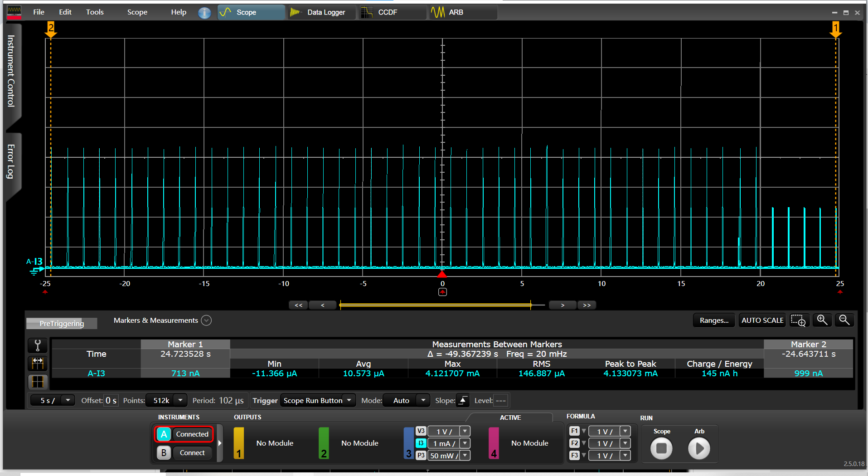868x476 pixels.
Task: Expand the instruments list arrow
Action: click(x=220, y=443)
